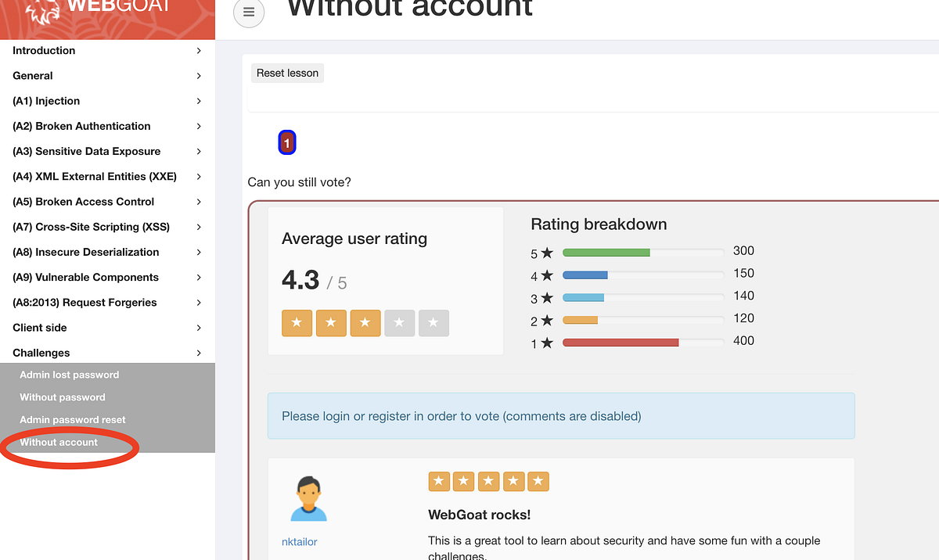Click the fifth star on nktailor's review
939x560 pixels.
click(538, 481)
